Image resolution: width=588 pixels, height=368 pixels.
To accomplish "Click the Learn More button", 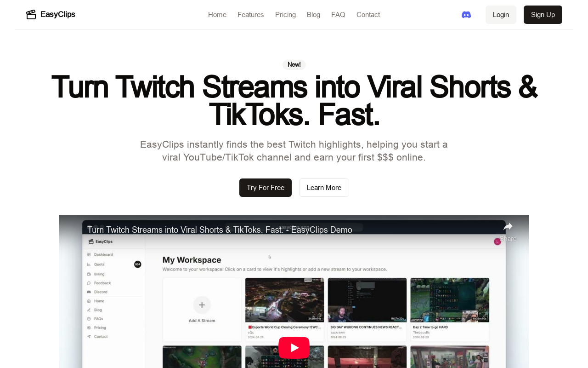I will (324, 188).
